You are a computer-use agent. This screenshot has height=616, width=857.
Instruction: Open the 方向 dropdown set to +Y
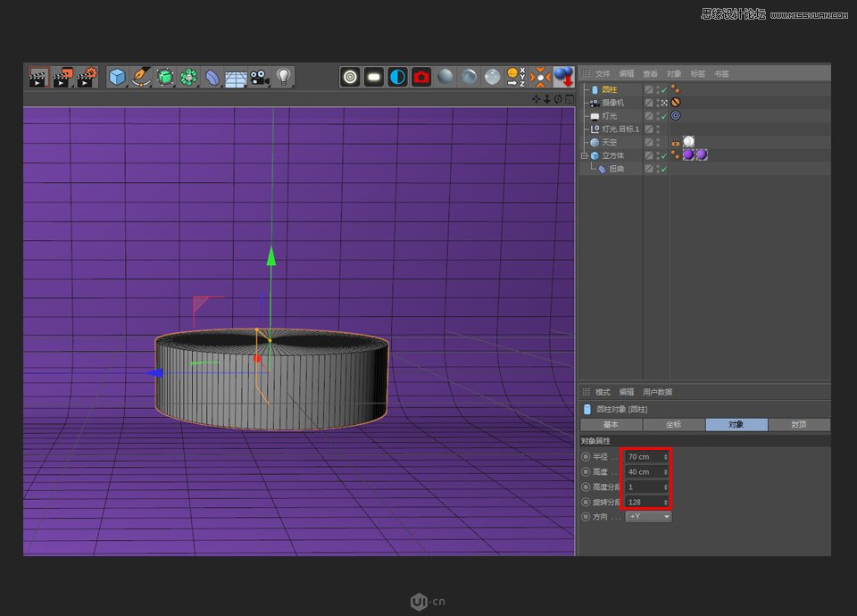coord(647,516)
